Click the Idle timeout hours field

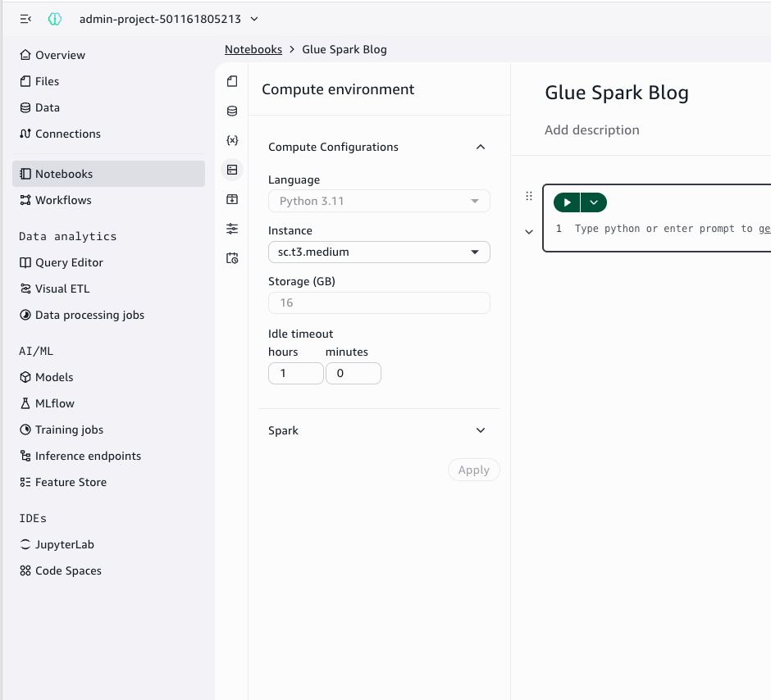(296, 373)
